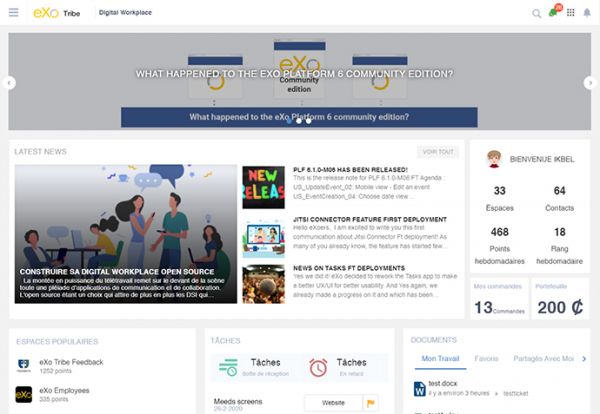This screenshot has width=600, height=414.
Task: Click the user avatar beside Bienvenue Ikbel
Action: tap(494, 159)
